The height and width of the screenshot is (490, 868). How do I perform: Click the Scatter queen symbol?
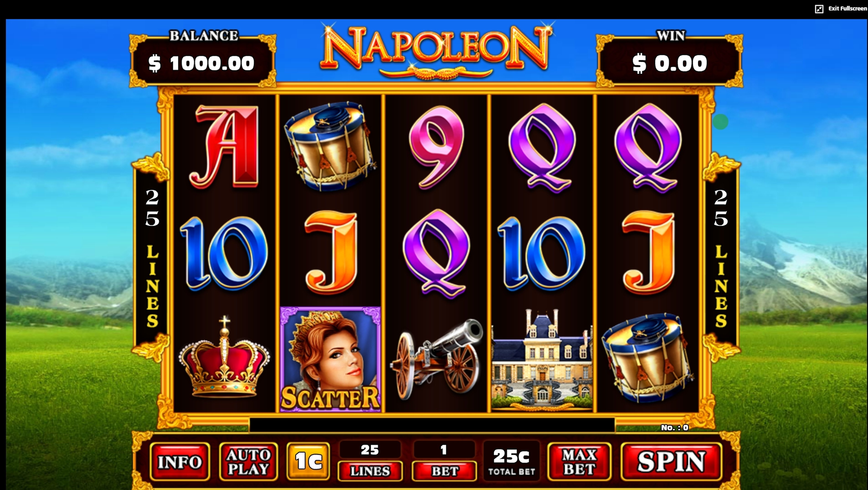coord(330,359)
